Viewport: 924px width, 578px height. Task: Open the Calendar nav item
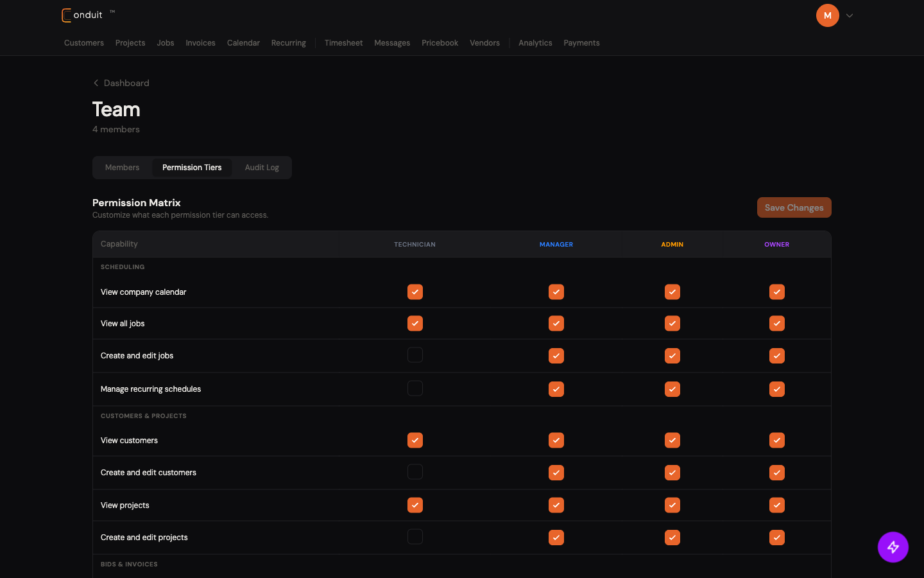pos(243,43)
